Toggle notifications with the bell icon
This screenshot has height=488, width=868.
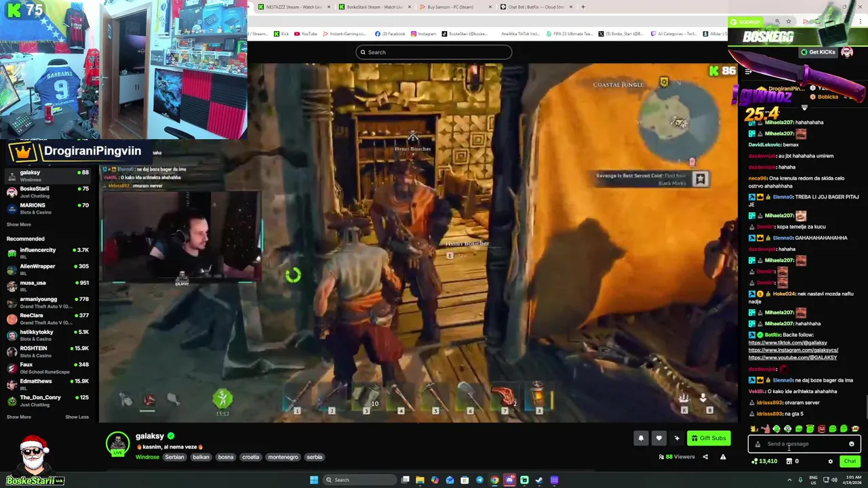pyautogui.click(x=641, y=439)
